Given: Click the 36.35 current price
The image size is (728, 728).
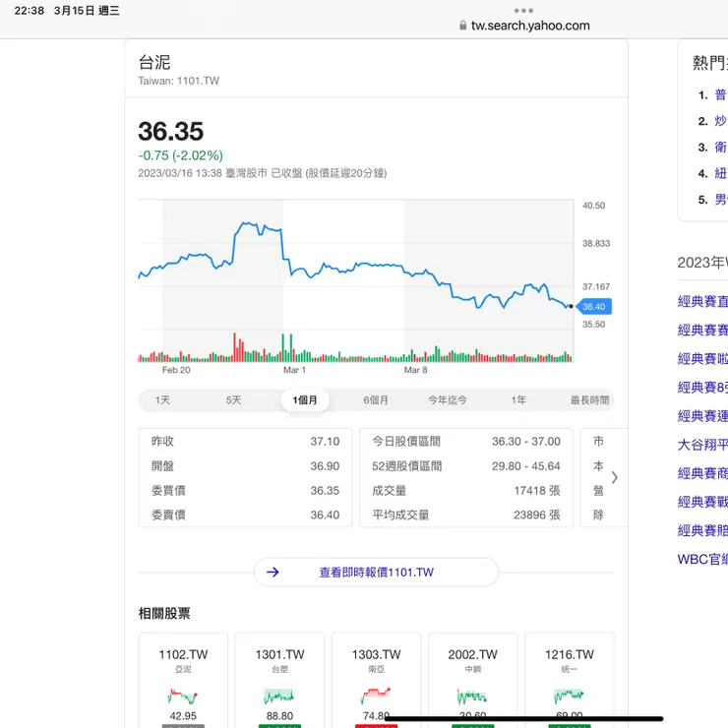Looking at the screenshot, I should pyautogui.click(x=171, y=131).
